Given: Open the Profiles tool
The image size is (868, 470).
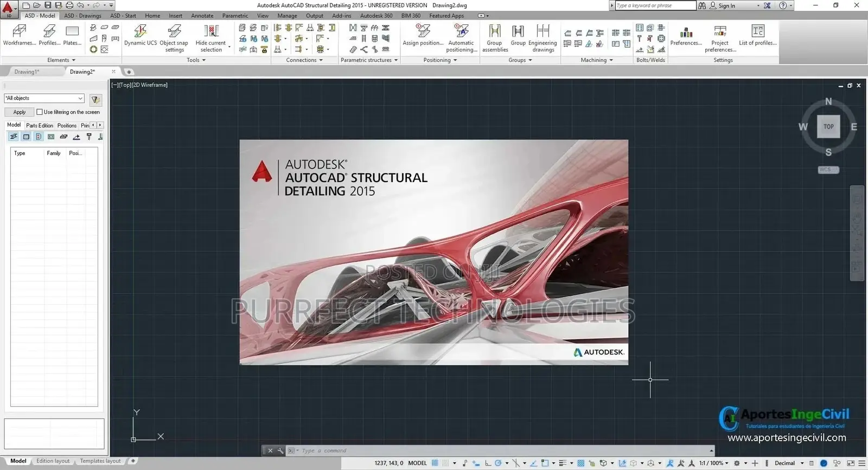Looking at the screenshot, I should tap(49, 35).
